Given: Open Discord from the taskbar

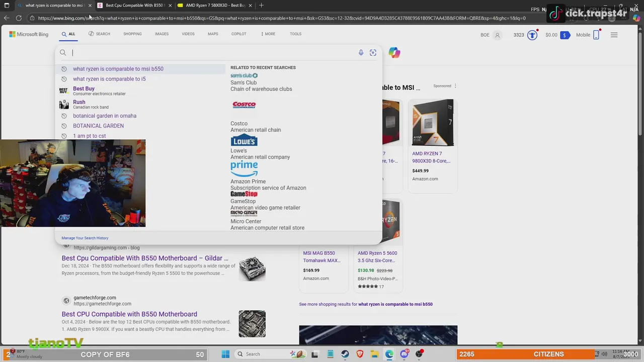Looking at the screenshot, I should click(404, 354).
